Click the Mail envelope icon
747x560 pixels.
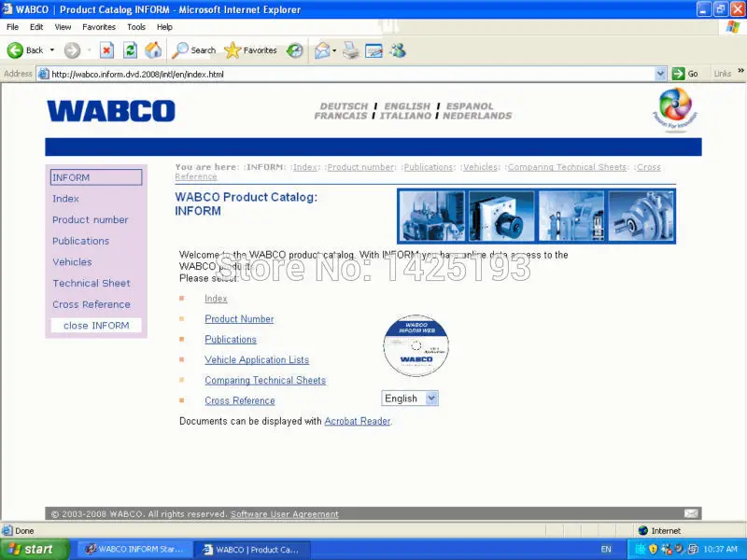tap(322, 50)
